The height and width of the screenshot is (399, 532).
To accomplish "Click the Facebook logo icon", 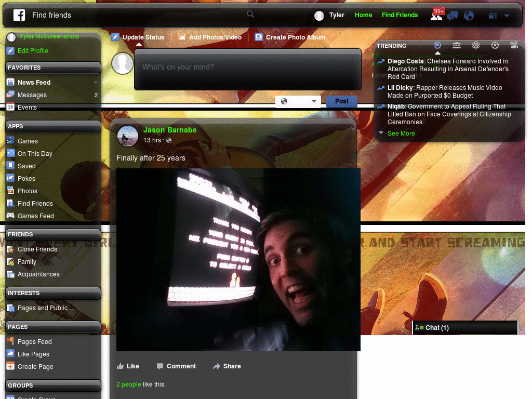I will tap(19, 15).
